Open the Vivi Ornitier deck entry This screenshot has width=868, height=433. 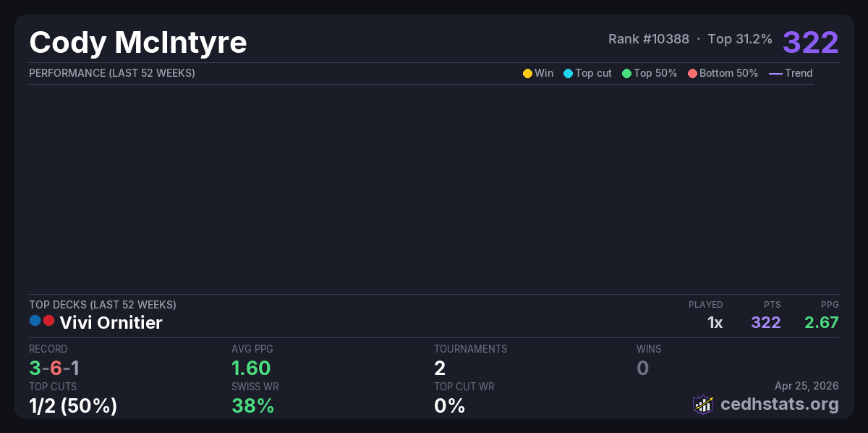[111, 323]
